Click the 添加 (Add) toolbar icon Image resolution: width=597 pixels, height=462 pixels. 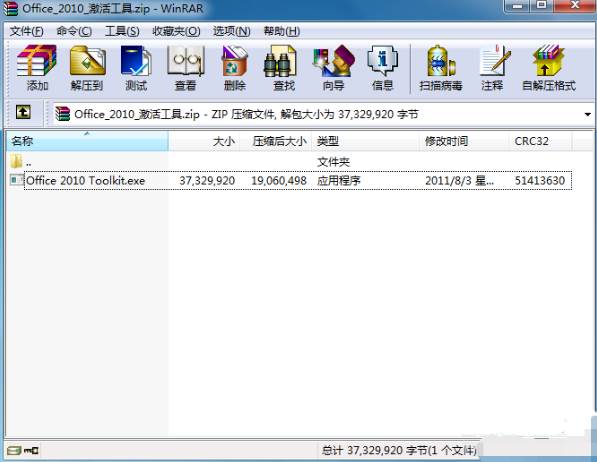click(37, 68)
